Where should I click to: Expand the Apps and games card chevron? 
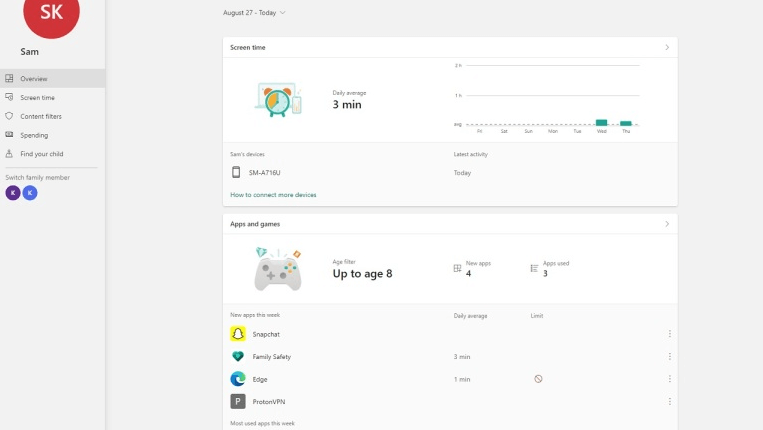pyautogui.click(x=667, y=224)
